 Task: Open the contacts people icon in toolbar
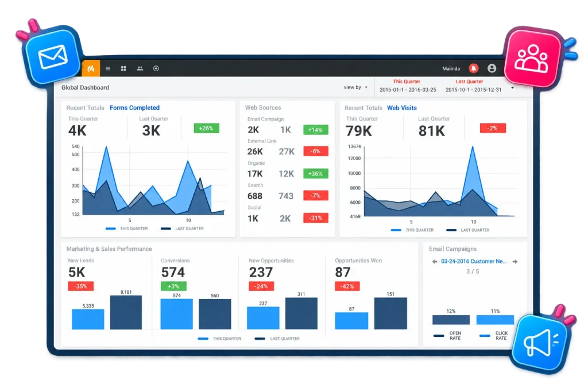click(x=140, y=68)
